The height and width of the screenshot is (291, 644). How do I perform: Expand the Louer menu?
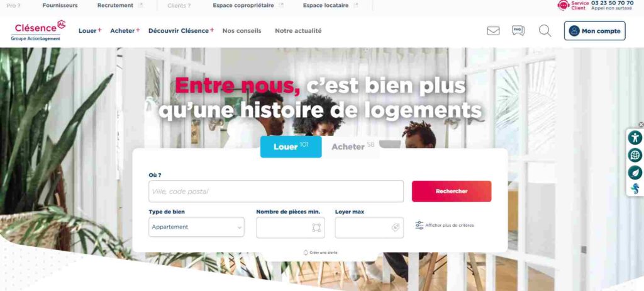(90, 30)
